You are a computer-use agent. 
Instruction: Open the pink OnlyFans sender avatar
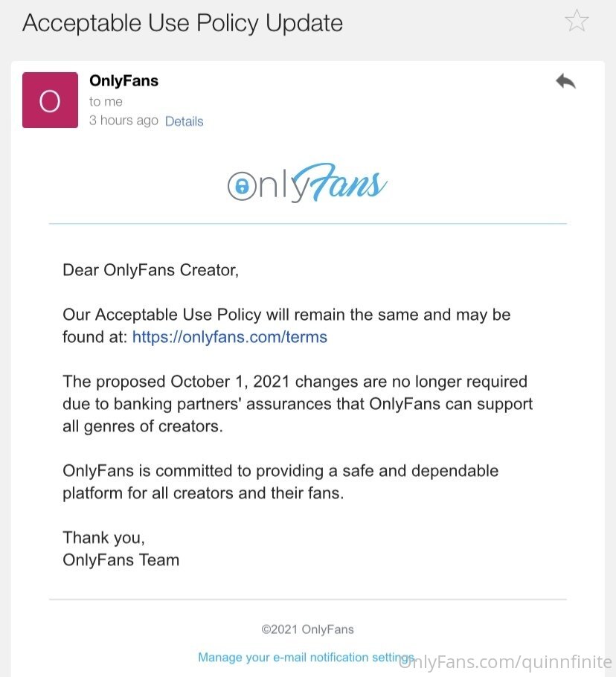pyautogui.click(x=50, y=100)
